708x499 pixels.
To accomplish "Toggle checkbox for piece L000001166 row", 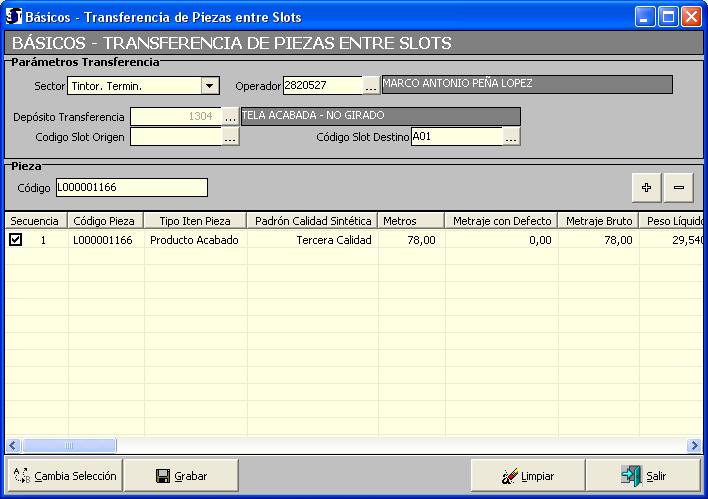I will (15, 240).
